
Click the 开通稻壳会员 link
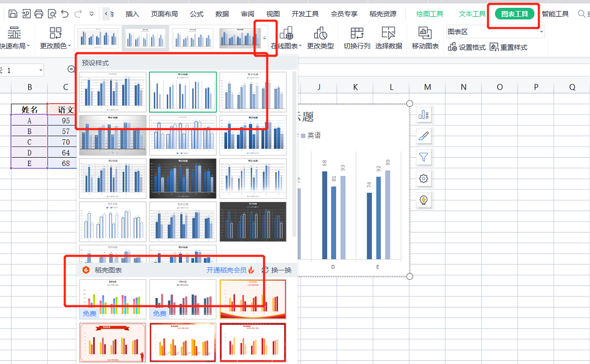[x=226, y=270]
